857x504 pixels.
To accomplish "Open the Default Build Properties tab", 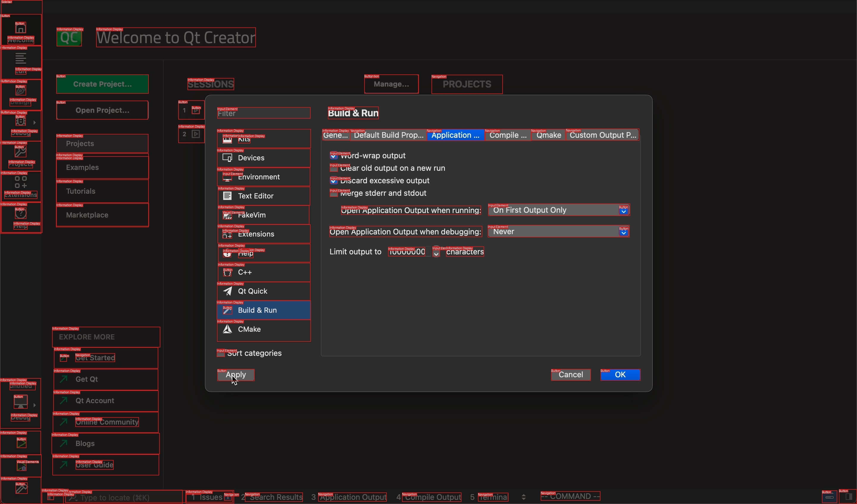I will point(389,135).
